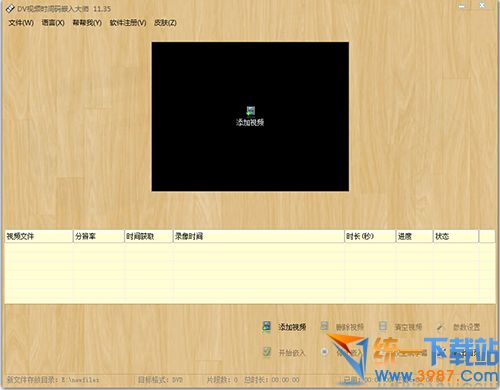Open the 帮帮我(Y) menu
The image size is (500, 390).
pyautogui.click(x=87, y=23)
